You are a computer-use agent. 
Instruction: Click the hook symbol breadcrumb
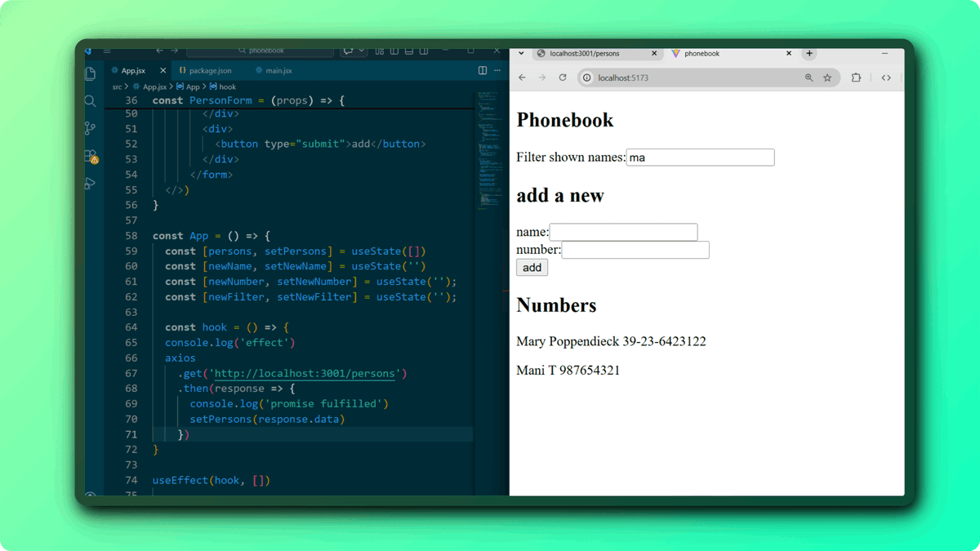click(227, 87)
